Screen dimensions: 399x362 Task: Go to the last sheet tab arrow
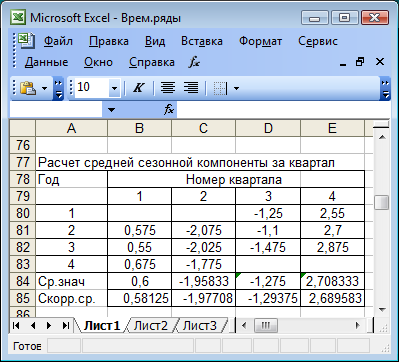pos(66,326)
